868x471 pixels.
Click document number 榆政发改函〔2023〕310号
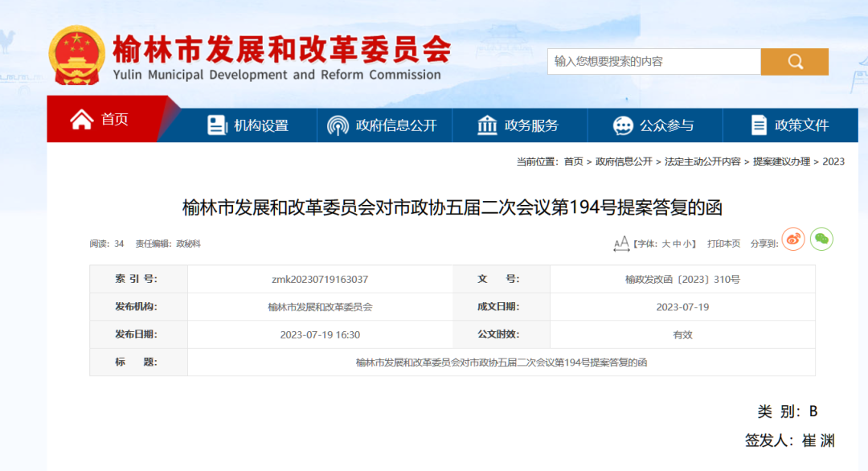point(682,280)
